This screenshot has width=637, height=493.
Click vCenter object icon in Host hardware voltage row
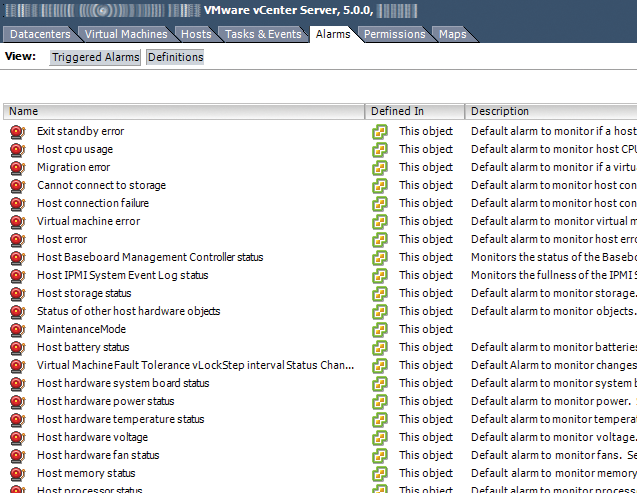tap(380, 437)
